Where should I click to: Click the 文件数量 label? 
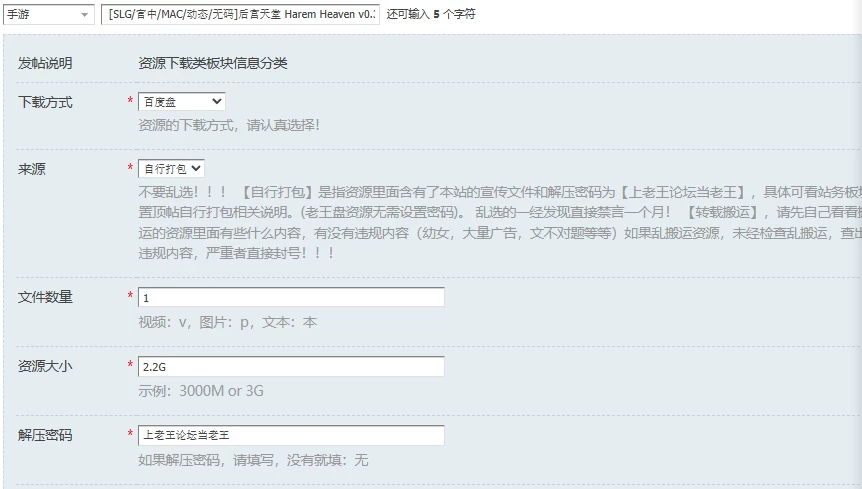(x=45, y=297)
